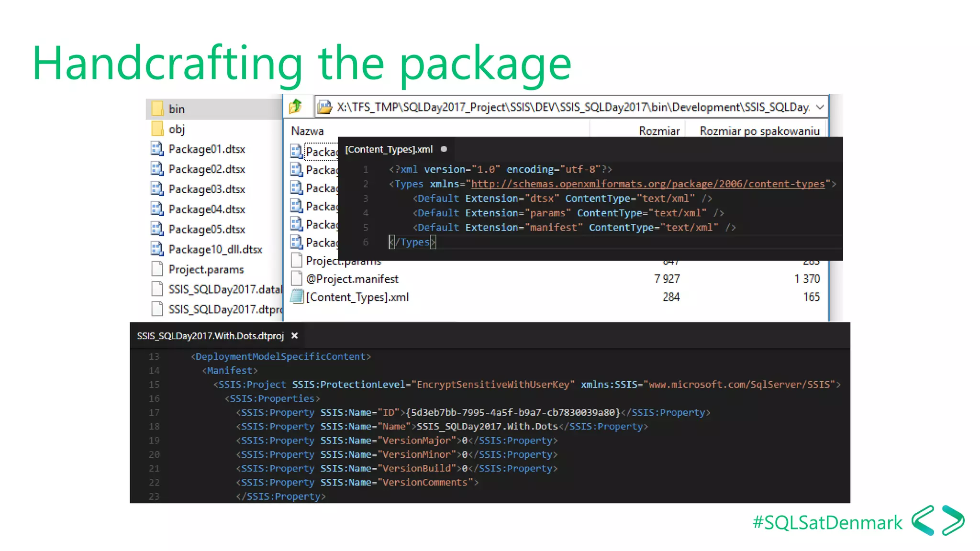Sort by the Nazwa column header
Image resolution: width=980 pixels, height=551 pixels.
click(307, 131)
